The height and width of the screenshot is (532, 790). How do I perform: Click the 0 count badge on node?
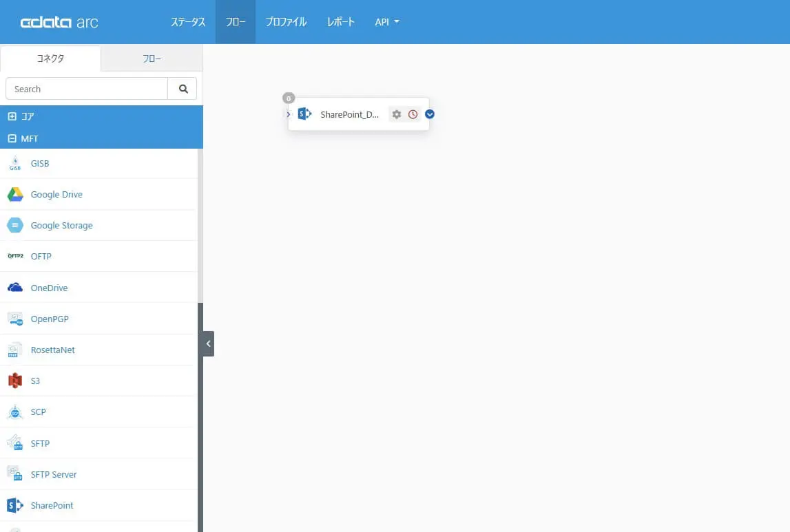click(289, 98)
